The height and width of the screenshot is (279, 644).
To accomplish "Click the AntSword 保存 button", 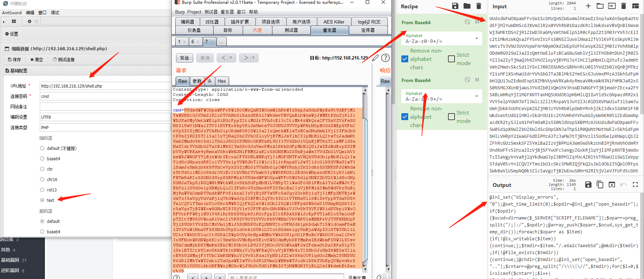I will [x=15, y=60].
